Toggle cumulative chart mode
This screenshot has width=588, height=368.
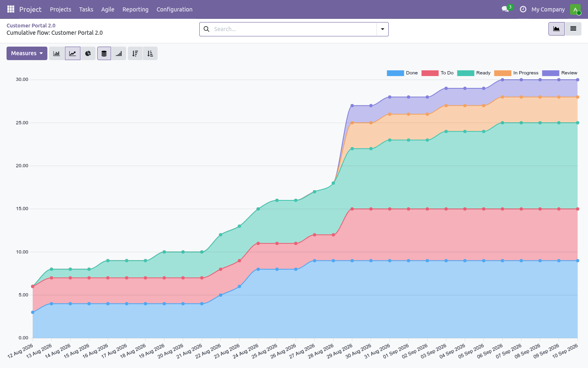point(119,54)
